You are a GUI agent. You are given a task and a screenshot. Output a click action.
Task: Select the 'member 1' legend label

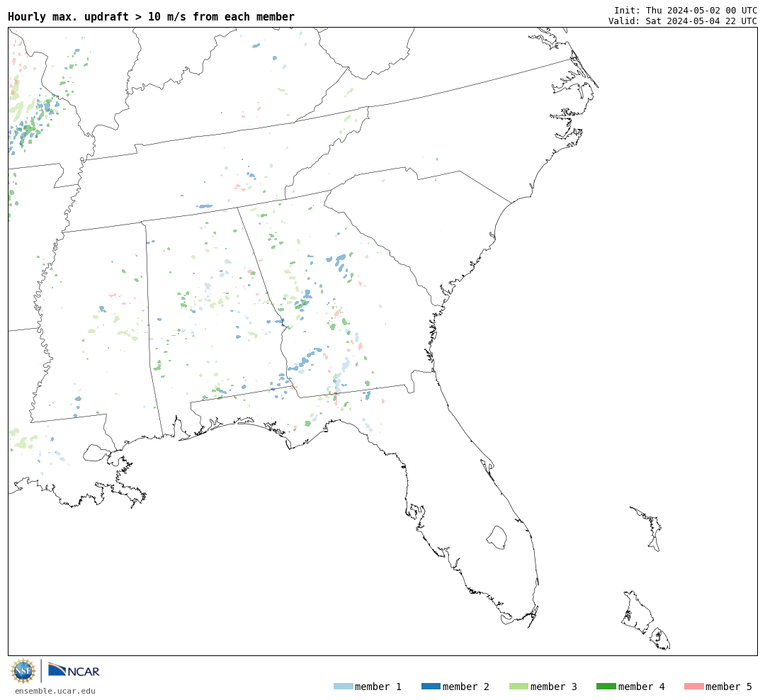pyautogui.click(x=378, y=687)
